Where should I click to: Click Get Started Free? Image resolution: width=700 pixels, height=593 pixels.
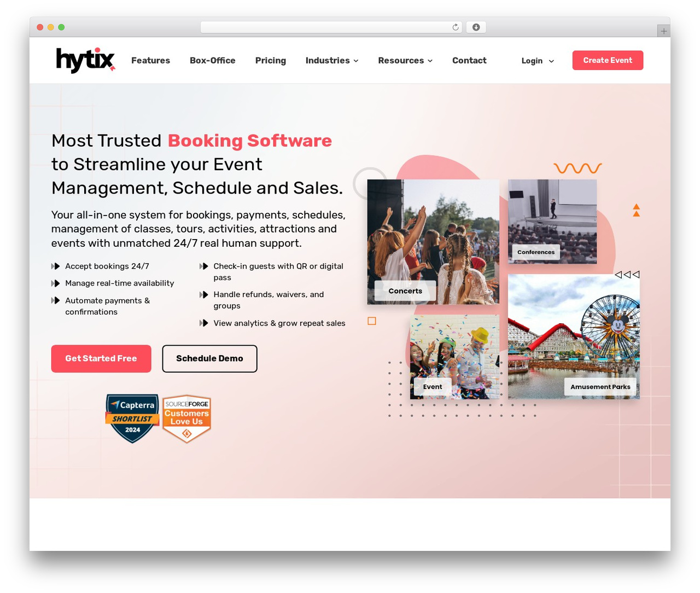[x=101, y=358]
